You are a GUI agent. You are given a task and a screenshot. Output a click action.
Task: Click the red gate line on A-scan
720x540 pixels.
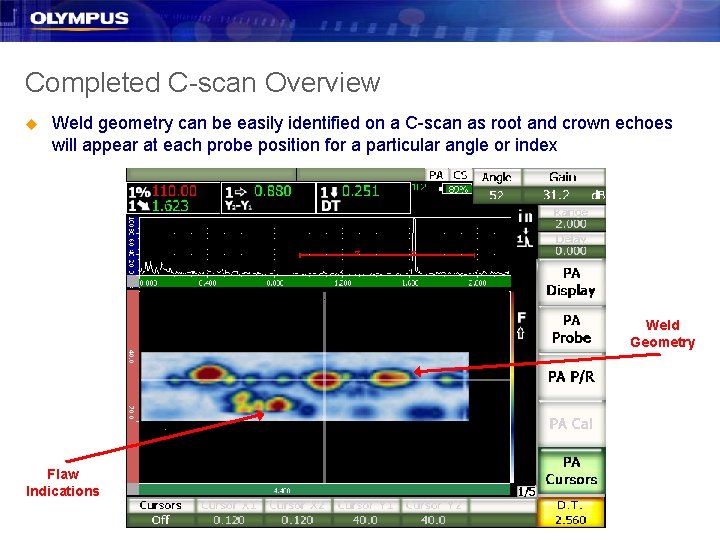click(x=387, y=255)
